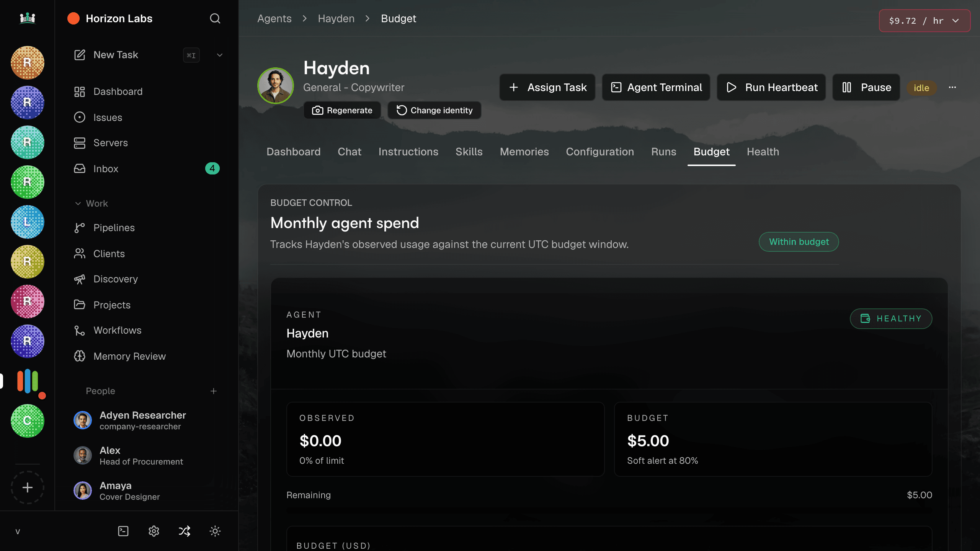980x551 pixels.
Task: Open Inbox with 4 unread
Action: (146, 169)
